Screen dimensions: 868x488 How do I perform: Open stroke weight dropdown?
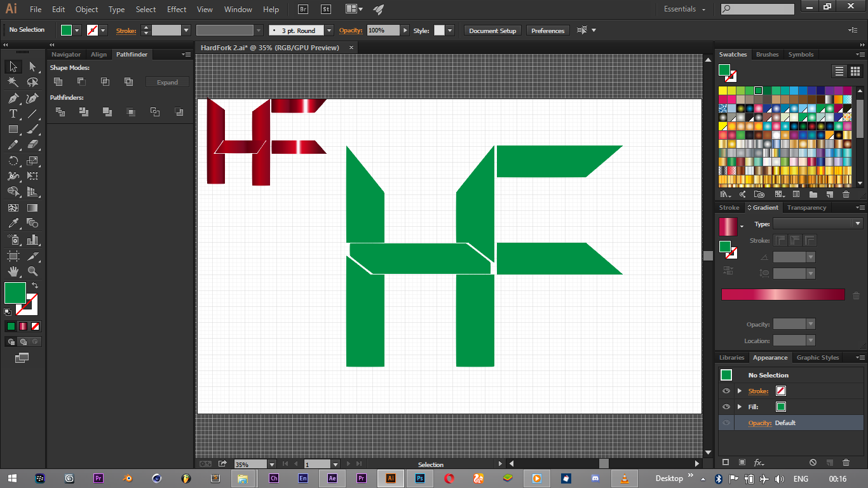(186, 30)
